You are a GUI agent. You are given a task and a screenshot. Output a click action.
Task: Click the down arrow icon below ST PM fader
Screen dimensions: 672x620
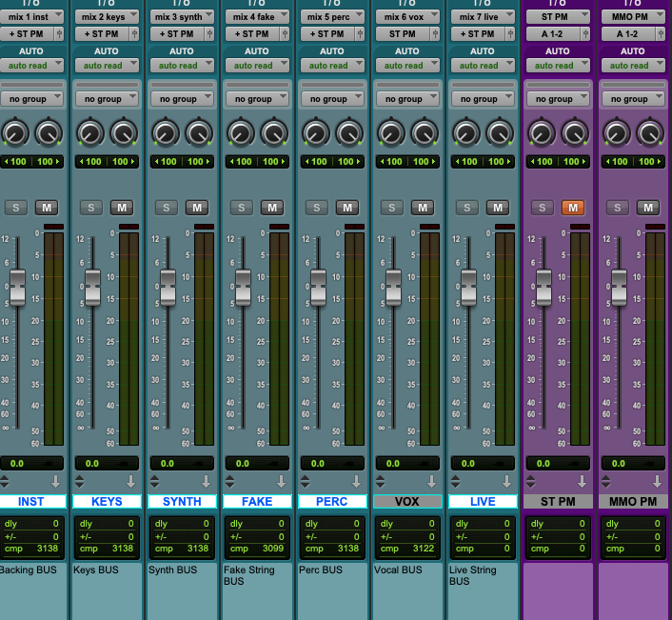point(583,482)
